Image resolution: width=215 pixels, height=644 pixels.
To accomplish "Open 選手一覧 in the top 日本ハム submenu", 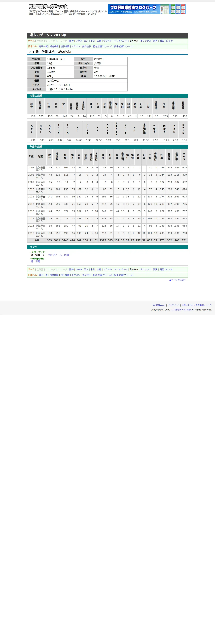I will point(43,46).
